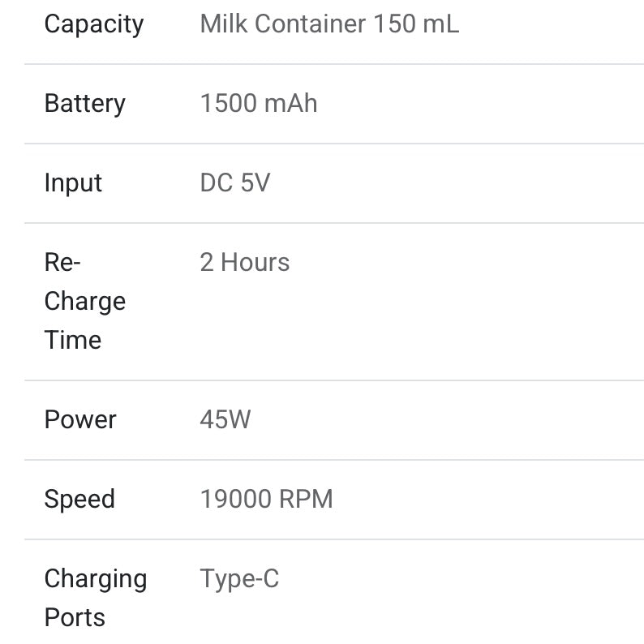Select the Type-C charging port value
The image size is (644, 644).
coord(239,579)
